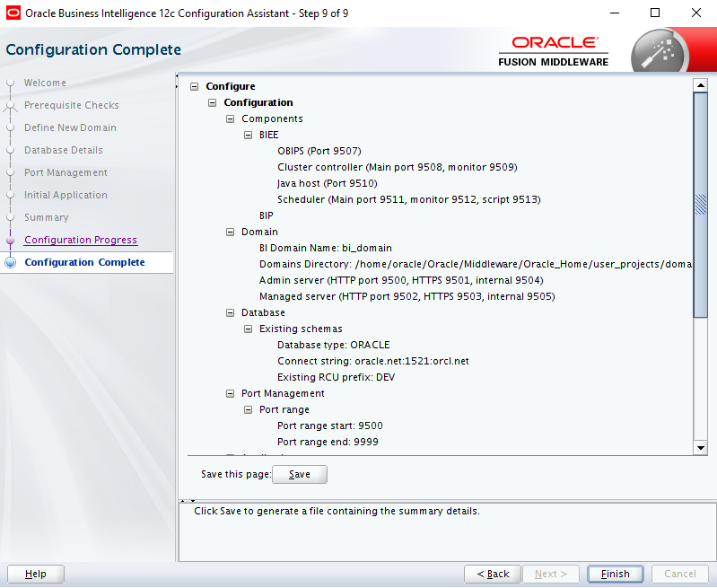Collapse the Existing schemas node
Screen dimensions: 717x588
point(249,329)
